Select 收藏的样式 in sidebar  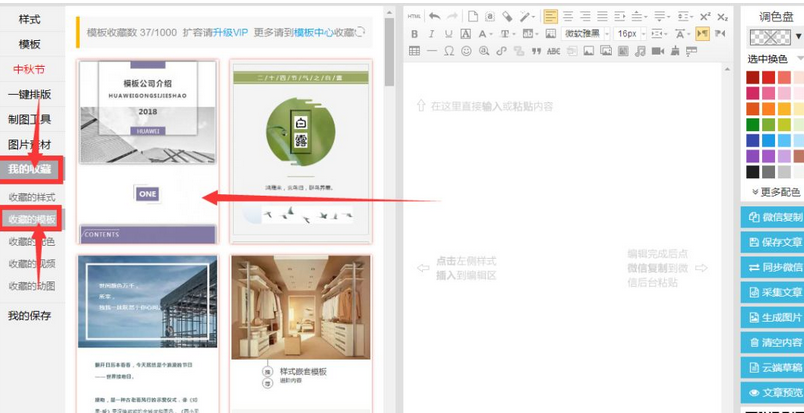[31, 197]
